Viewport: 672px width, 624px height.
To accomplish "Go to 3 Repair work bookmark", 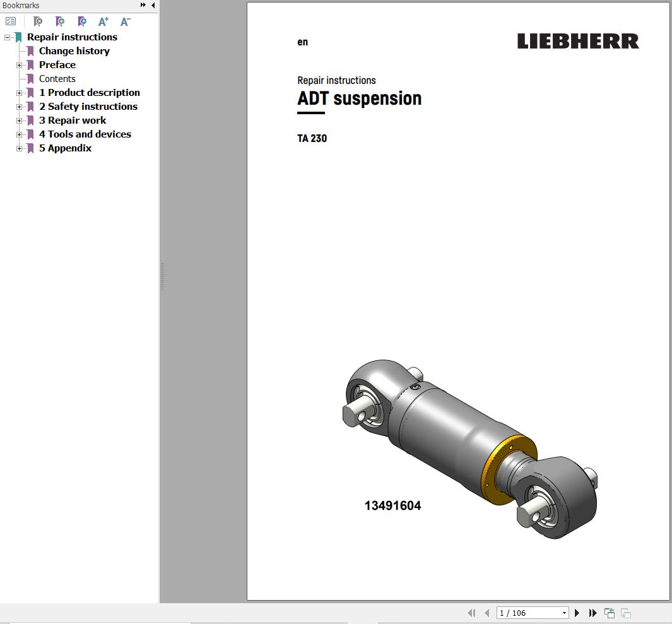I will (x=73, y=120).
